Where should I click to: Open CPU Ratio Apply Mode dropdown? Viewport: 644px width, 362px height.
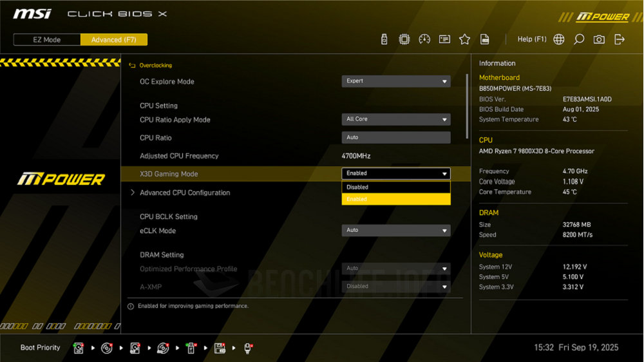pos(396,120)
